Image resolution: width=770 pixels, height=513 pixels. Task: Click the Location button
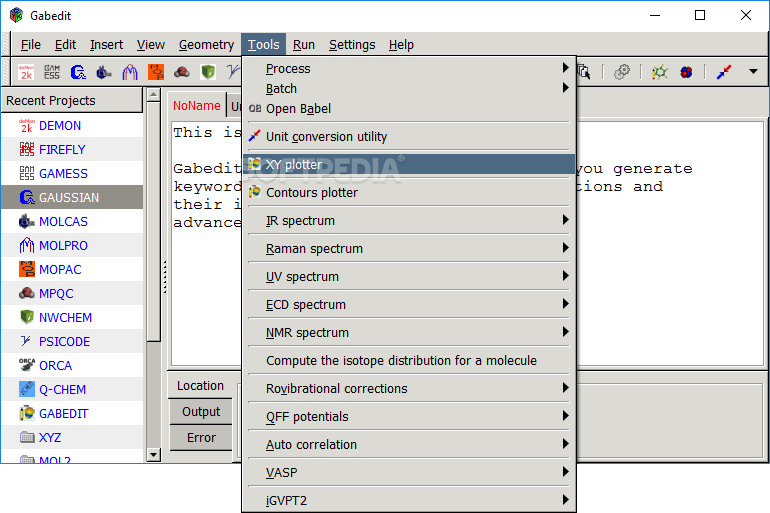[x=200, y=386]
